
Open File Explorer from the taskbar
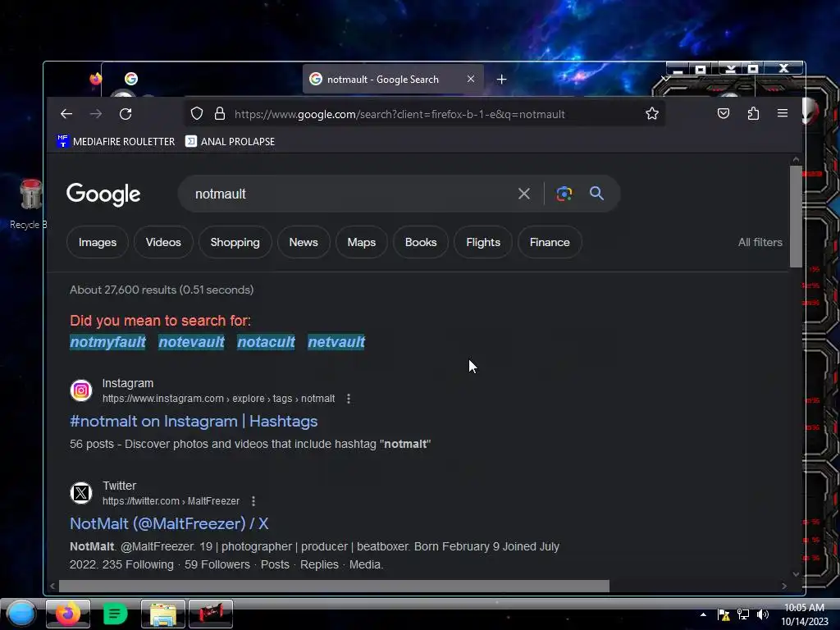point(163,614)
